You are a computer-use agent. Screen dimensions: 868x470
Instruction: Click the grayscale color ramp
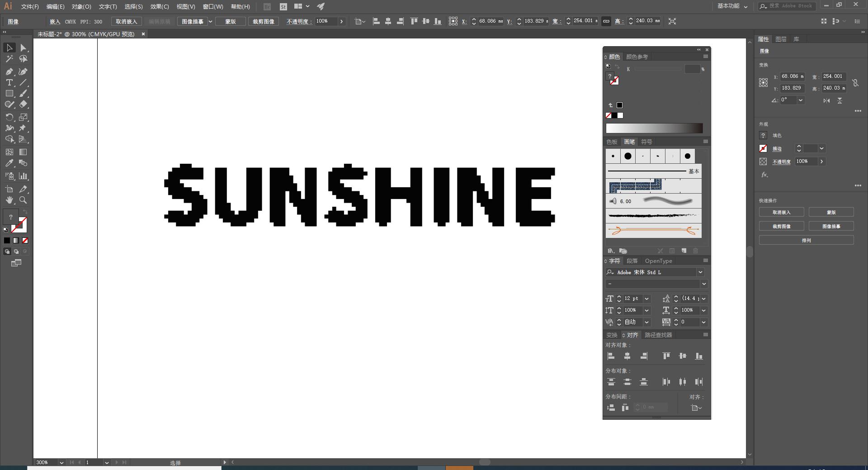[654, 128]
